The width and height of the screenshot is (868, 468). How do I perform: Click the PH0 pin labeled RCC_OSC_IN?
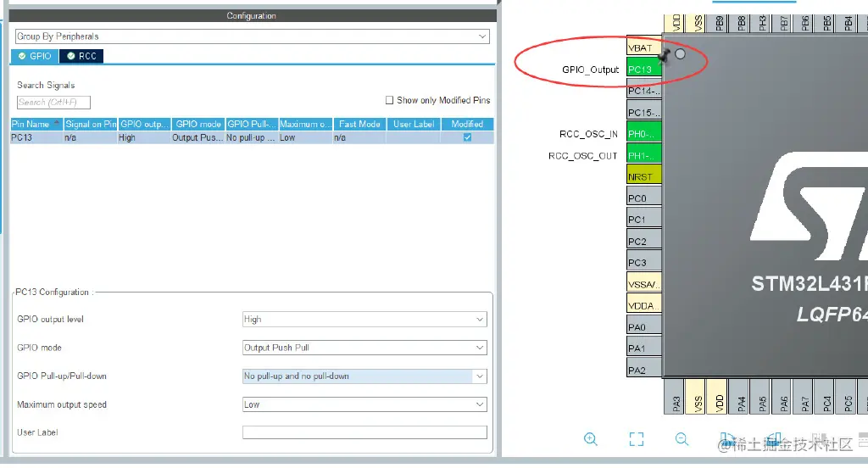644,133
